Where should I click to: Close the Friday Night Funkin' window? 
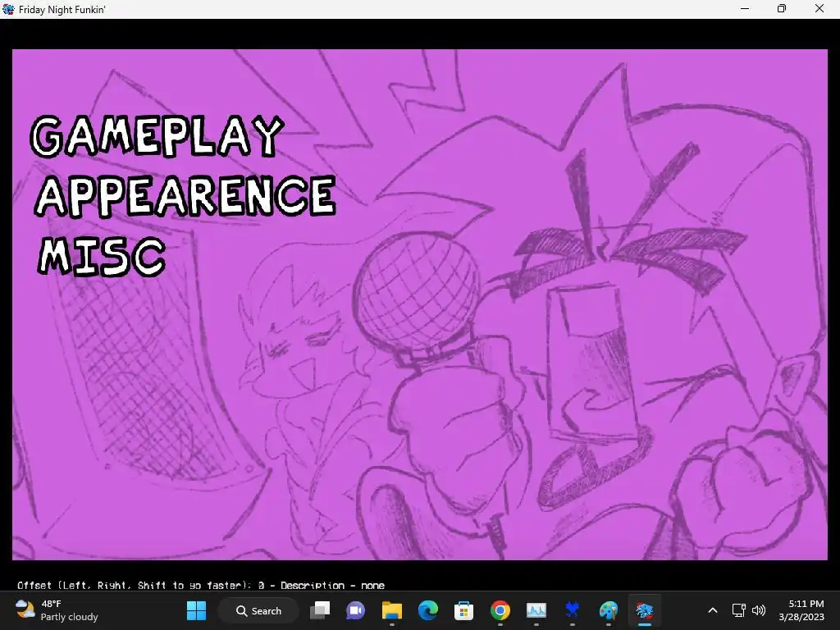click(x=819, y=9)
